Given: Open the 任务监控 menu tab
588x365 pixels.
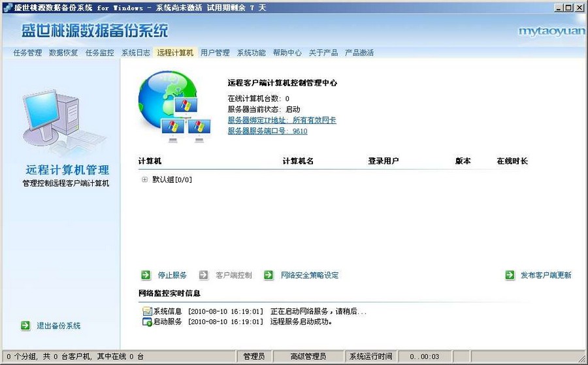Looking at the screenshot, I should pos(100,52).
